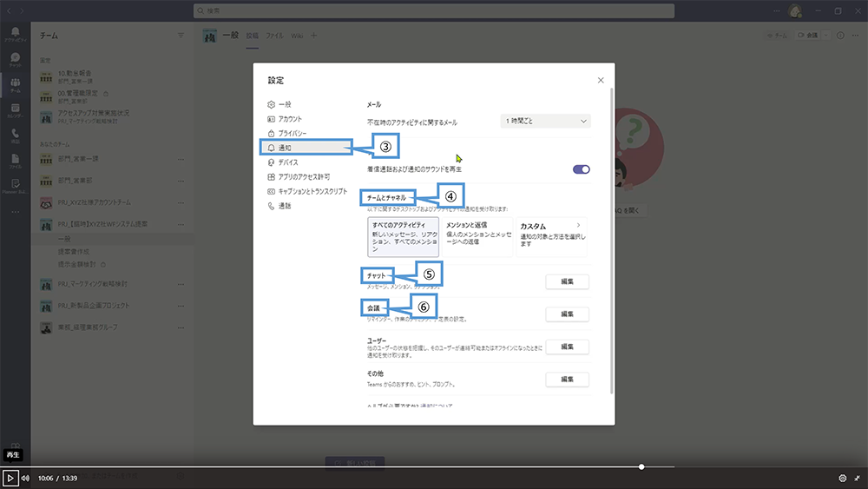Open Calendar in the Teams left rail
Screen dimensions: 868x489
(15, 111)
